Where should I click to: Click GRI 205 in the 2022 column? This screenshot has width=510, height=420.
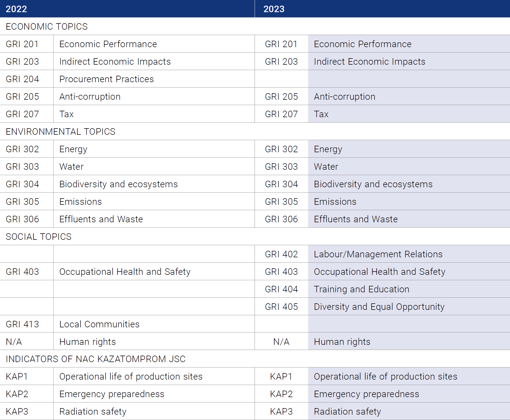pos(22,96)
